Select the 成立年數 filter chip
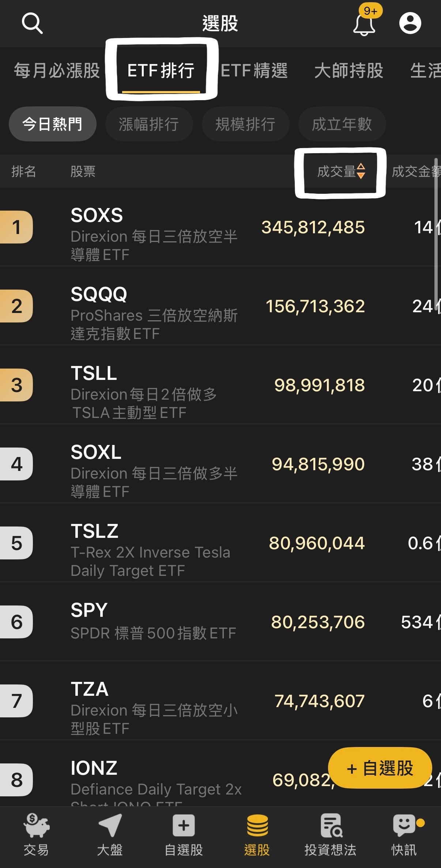This screenshot has width=441, height=868. (342, 124)
